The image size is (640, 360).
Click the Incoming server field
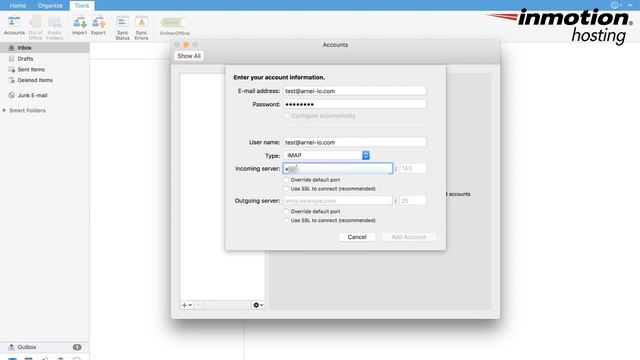pos(338,169)
